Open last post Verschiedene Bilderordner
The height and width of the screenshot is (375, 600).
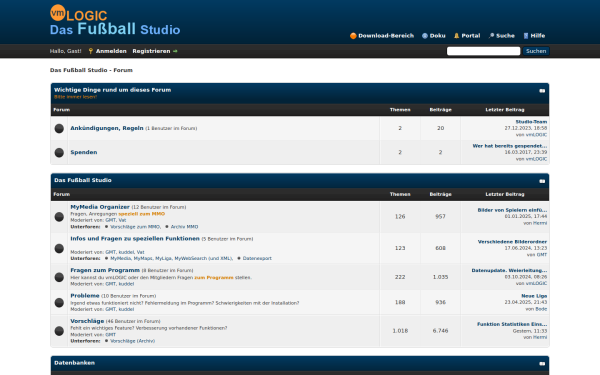(512, 242)
